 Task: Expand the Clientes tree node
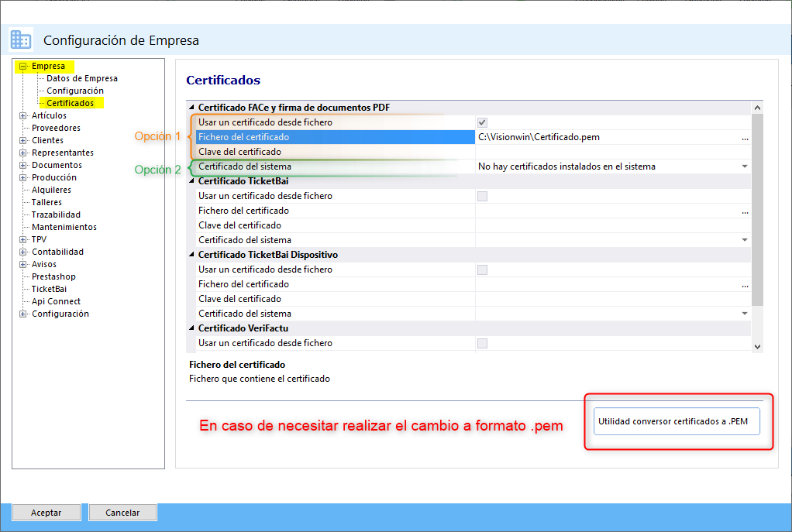tap(22, 140)
